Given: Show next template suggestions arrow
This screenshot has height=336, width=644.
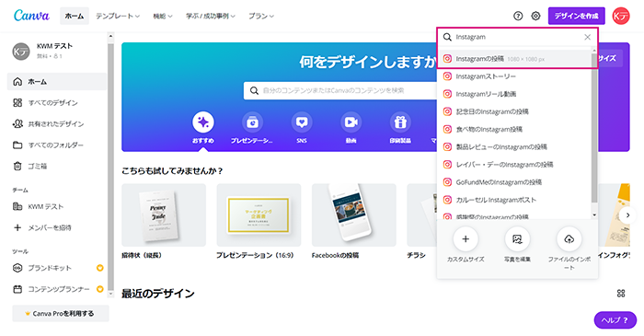Looking at the screenshot, I should (627, 215).
